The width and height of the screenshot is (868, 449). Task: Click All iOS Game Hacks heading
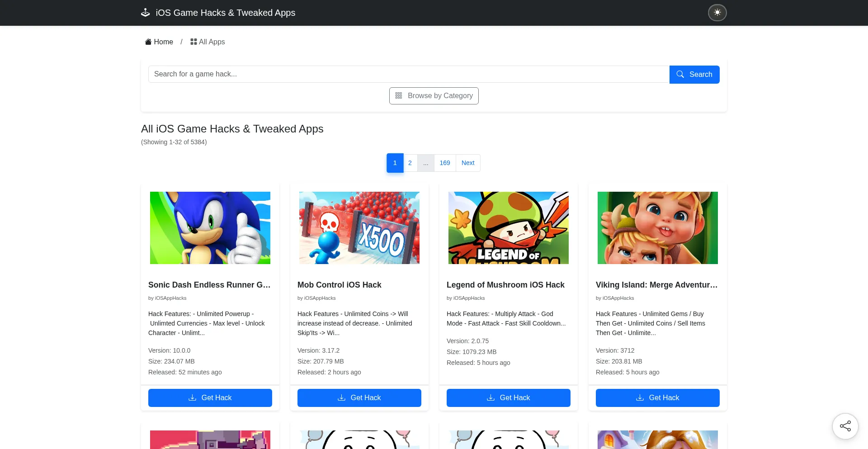pos(232,129)
